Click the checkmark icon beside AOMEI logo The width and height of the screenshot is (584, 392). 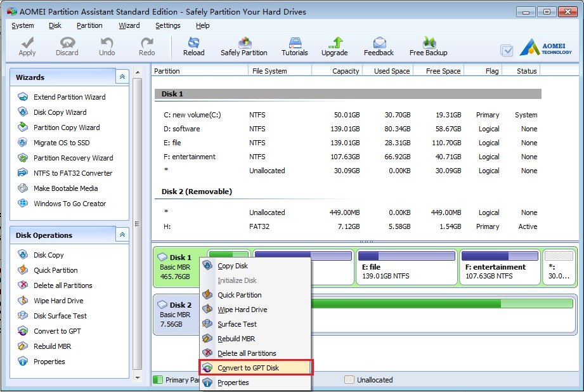coord(507,50)
